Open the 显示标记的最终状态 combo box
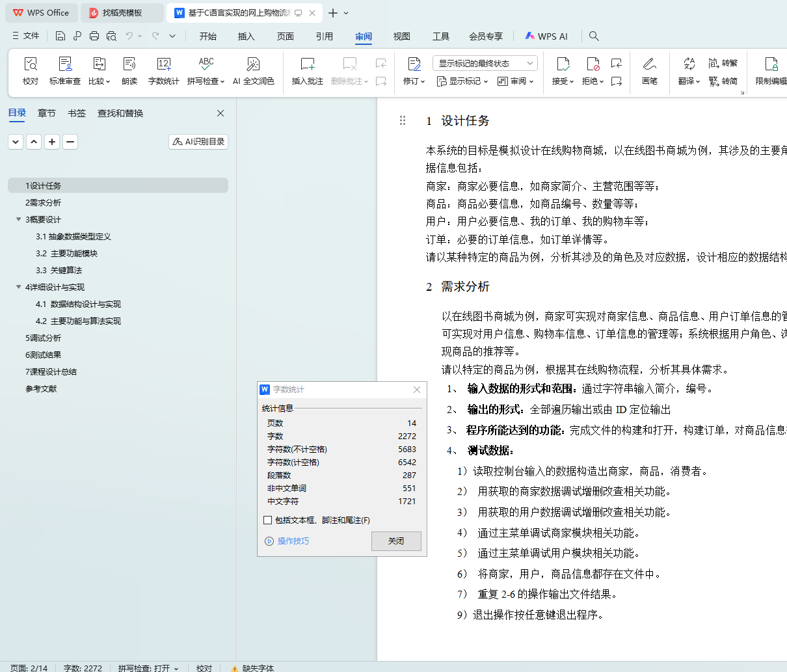This screenshot has height=672, width=787. pos(485,63)
